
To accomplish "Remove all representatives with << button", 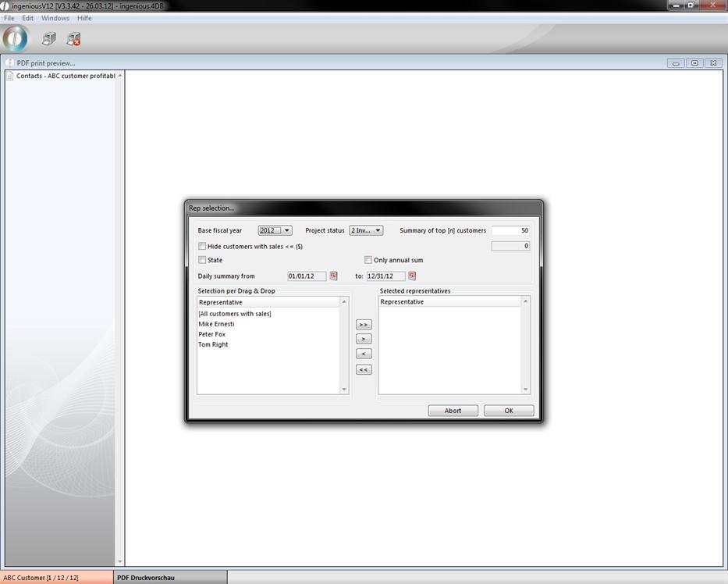I will click(364, 369).
